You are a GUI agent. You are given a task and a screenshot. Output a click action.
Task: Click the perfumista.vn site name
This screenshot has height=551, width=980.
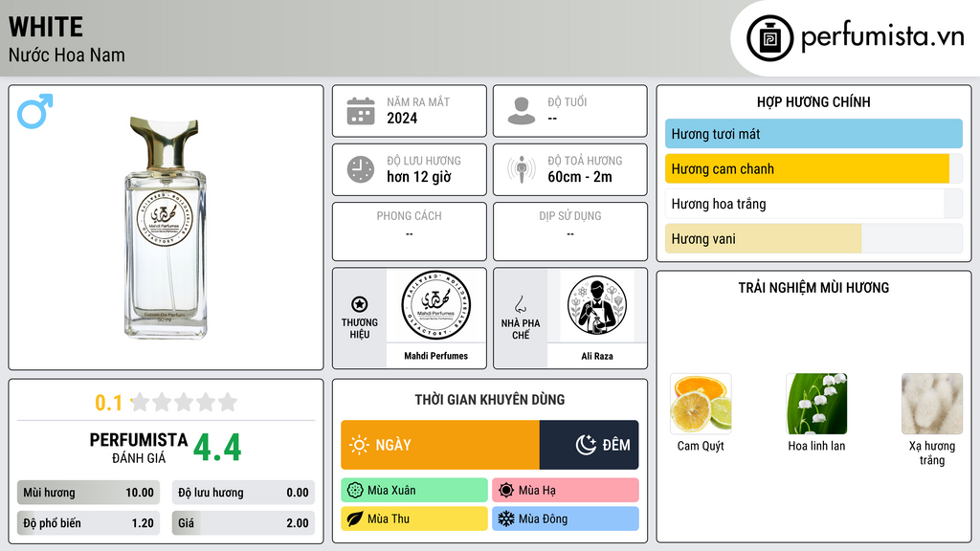(882, 36)
